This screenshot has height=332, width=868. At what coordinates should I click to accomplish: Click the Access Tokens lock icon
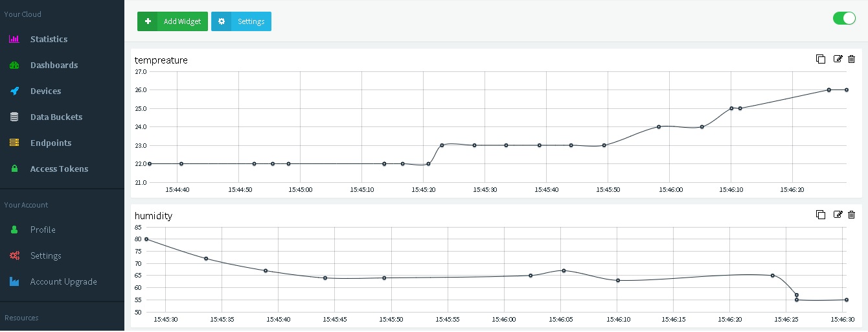[x=14, y=169]
